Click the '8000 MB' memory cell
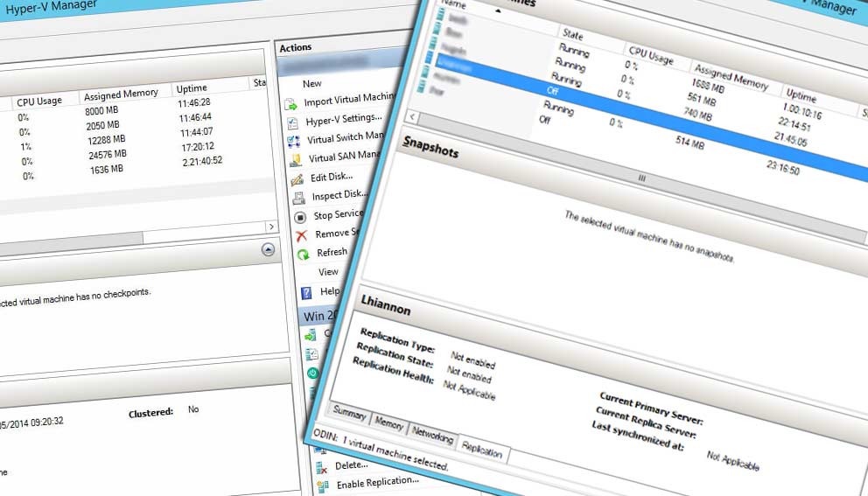868x496 pixels. pyautogui.click(x=101, y=111)
